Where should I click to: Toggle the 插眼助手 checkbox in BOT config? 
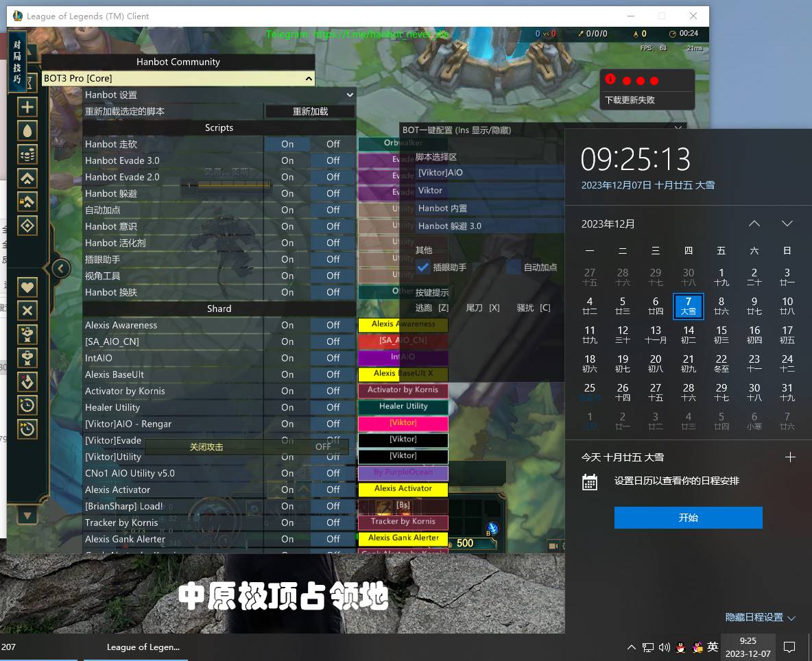(x=424, y=267)
